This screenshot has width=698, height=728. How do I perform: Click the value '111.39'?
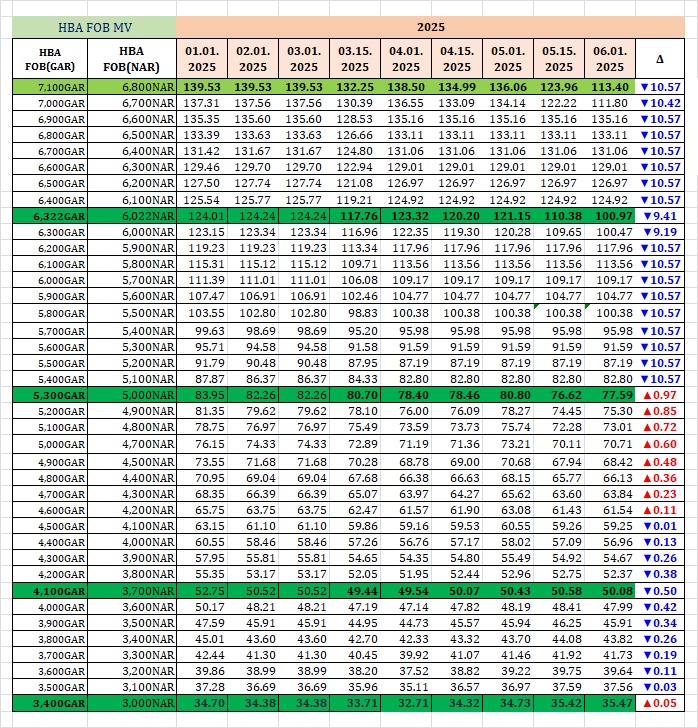pyautogui.click(x=202, y=280)
